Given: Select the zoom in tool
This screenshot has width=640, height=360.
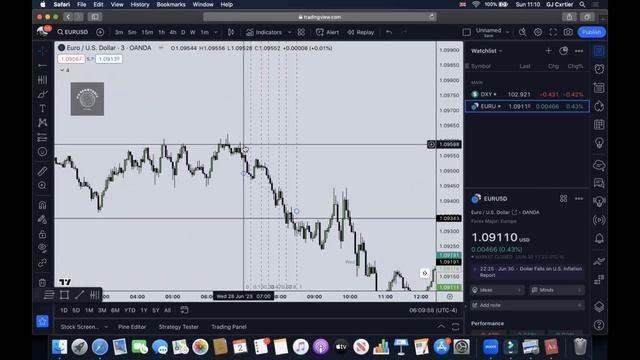Looking at the screenshot, I should (x=42, y=186).
